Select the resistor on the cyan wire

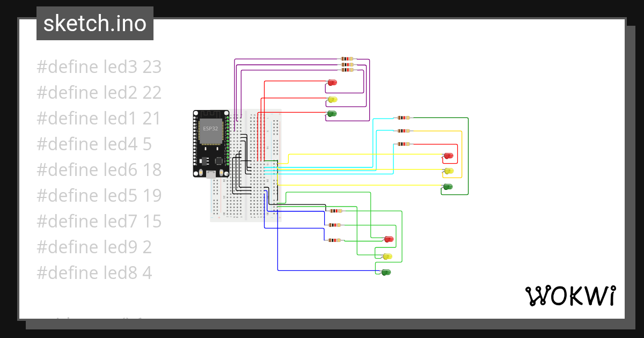click(x=404, y=117)
